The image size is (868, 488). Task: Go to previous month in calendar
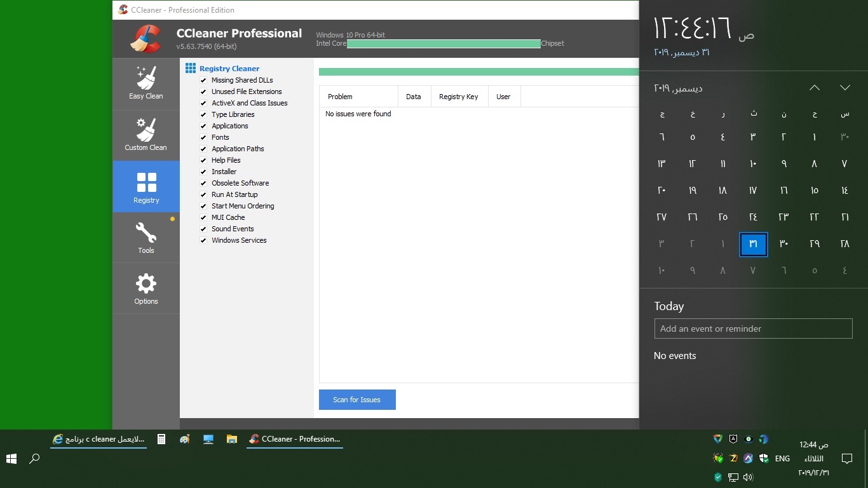coord(815,88)
